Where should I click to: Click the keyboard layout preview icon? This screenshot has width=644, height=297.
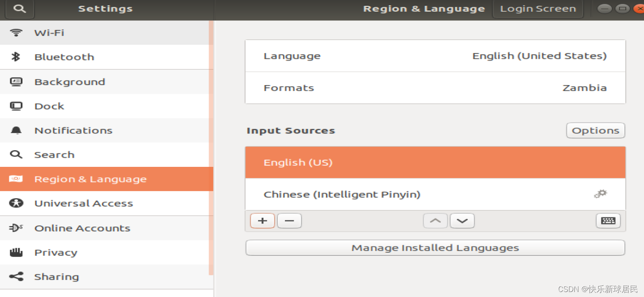(608, 221)
